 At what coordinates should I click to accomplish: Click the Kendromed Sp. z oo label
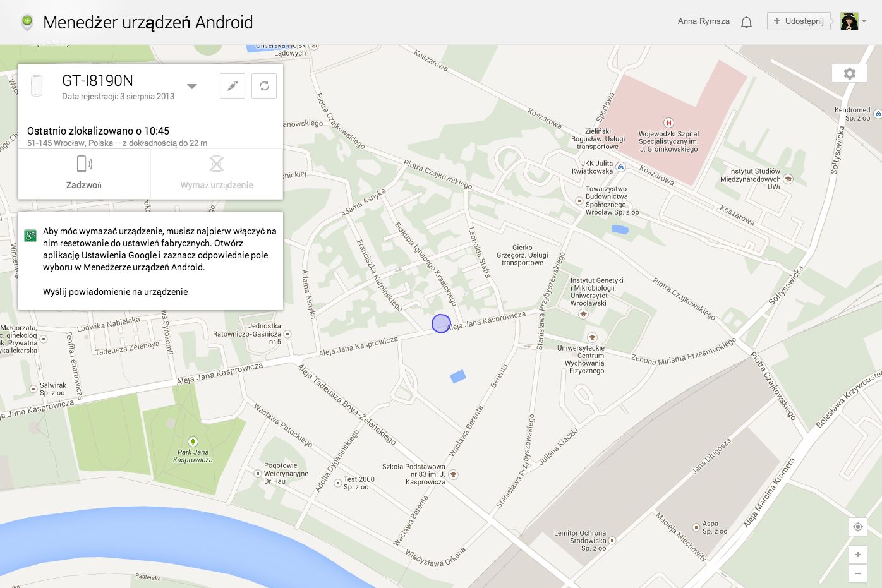852,114
